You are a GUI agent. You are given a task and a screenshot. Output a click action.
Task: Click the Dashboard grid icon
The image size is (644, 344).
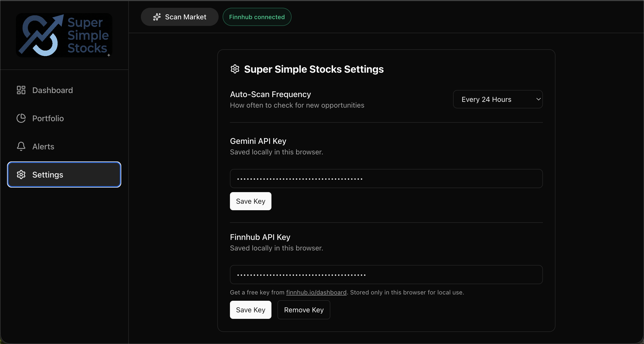click(x=21, y=90)
